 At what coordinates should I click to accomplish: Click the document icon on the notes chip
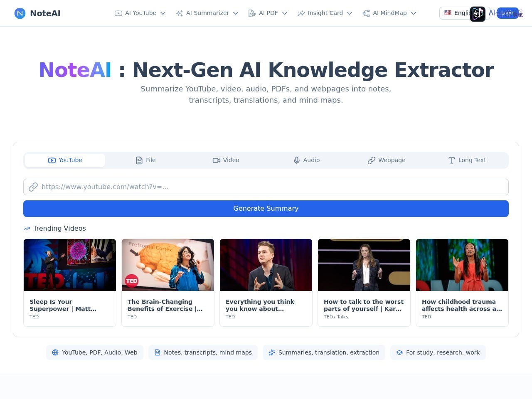pos(158,352)
